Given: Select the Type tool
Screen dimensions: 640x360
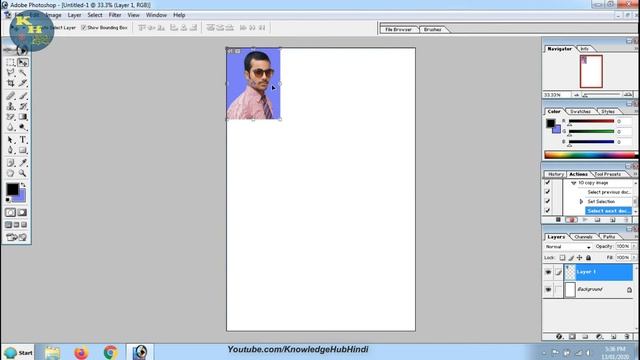Looking at the screenshot, I should coord(22,140).
